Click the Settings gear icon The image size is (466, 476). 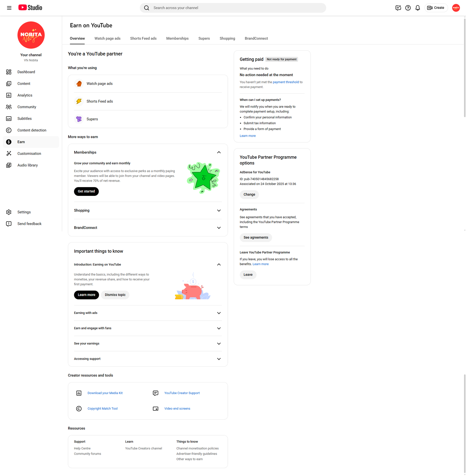click(x=9, y=212)
